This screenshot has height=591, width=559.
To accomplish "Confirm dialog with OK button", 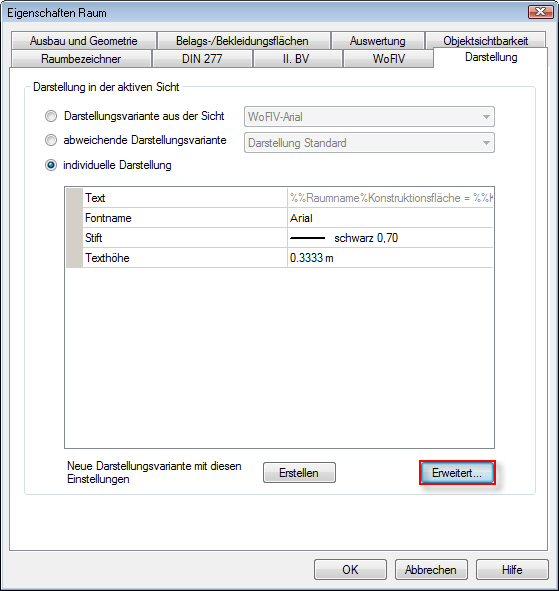I will [x=350, y=570].
